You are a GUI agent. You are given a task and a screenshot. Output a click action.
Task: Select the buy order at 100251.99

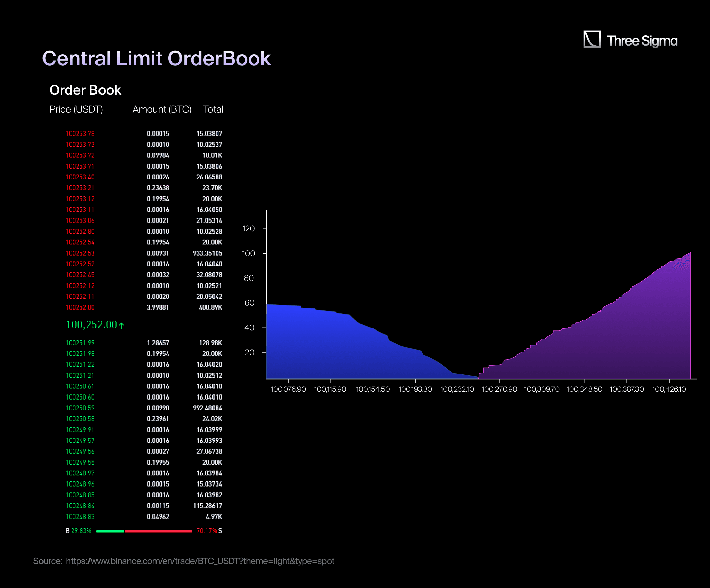(x=80, y=343)
